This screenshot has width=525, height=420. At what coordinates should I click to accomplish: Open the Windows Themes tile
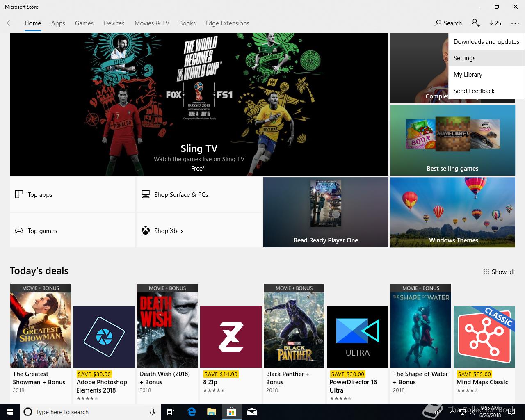click(x=452, y=212)
